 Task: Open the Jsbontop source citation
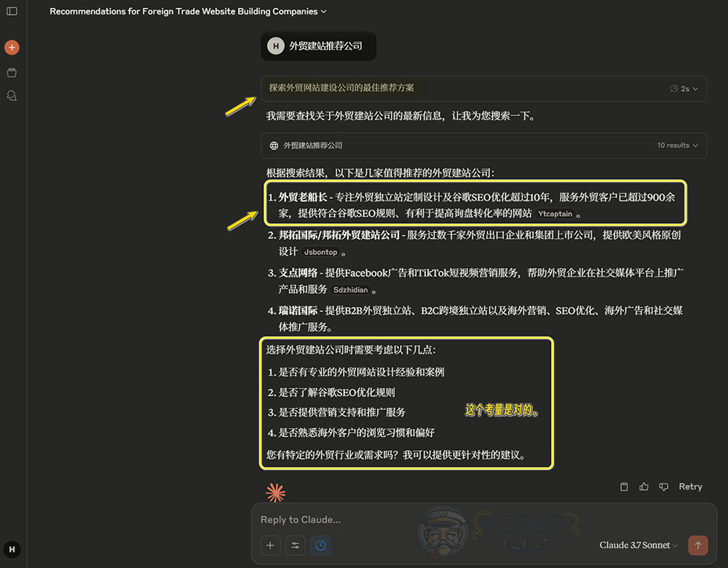[320, 252]
